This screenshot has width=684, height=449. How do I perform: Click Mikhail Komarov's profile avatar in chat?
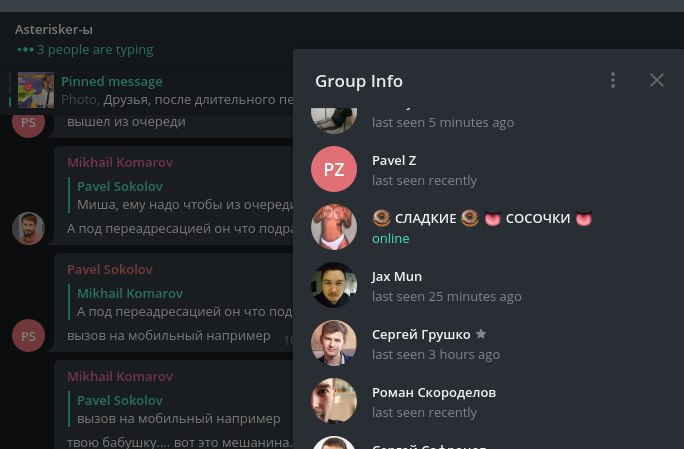point(28,228)
